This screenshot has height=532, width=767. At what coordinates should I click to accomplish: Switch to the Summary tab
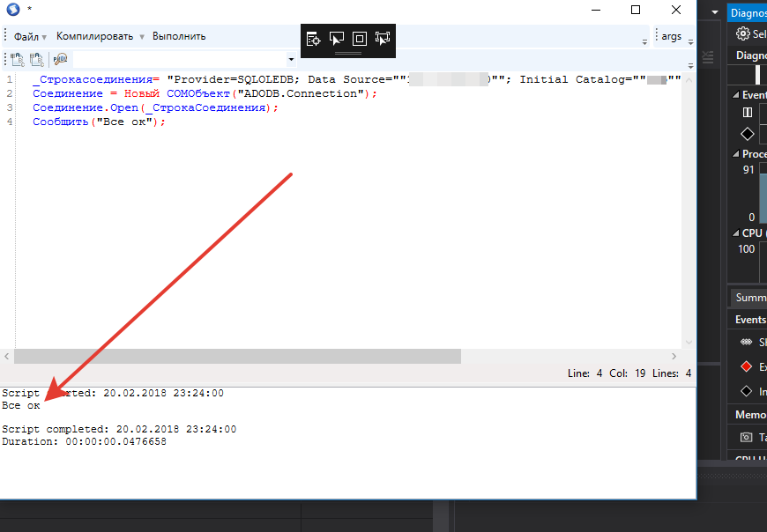click(748, 297)
